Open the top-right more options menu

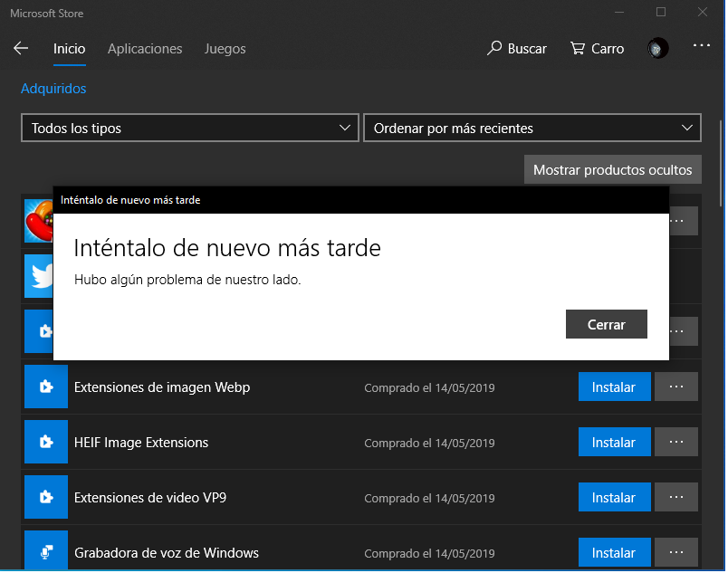[701, 45]
